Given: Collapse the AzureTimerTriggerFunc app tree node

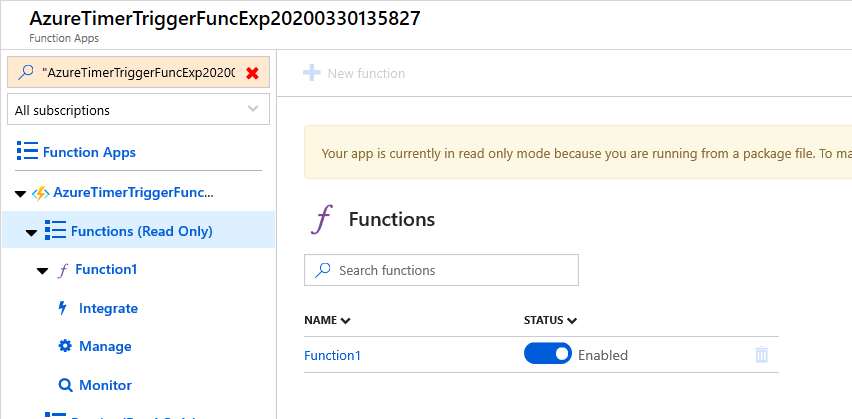Looking at the screenshot, I should [20, 193].
